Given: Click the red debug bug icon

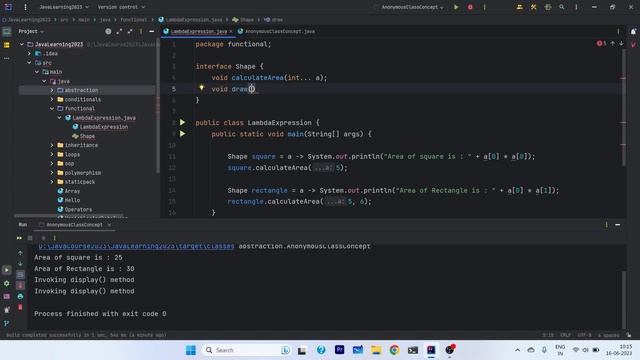Looking at the screenshot, I should coord(470,7).
